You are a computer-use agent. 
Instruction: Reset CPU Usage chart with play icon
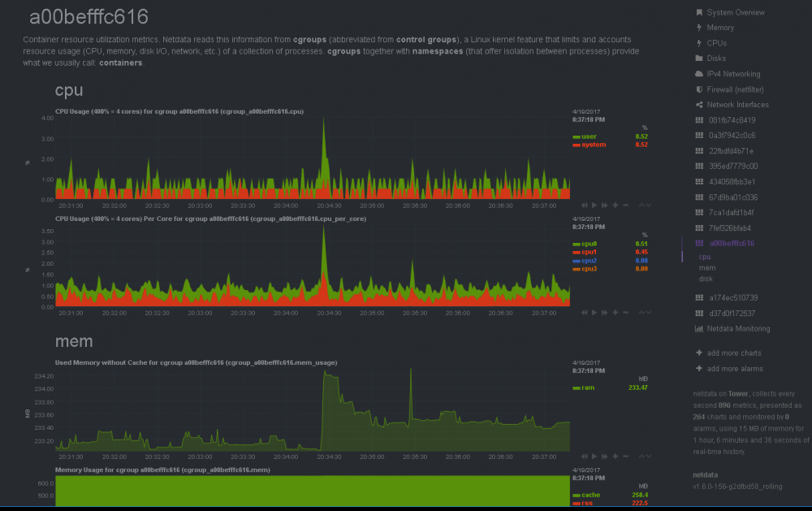coord(594,206)
